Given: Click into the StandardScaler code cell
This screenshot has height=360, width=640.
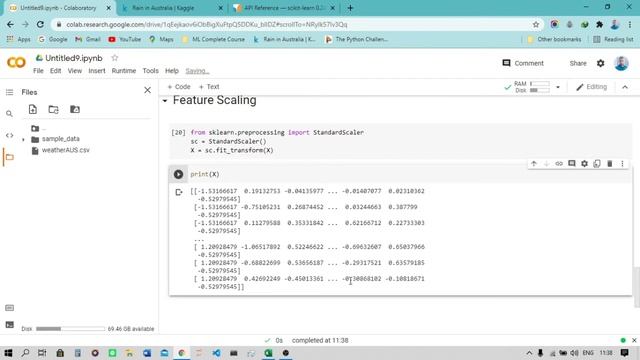Looking at the screenshot, I should 400,141.
